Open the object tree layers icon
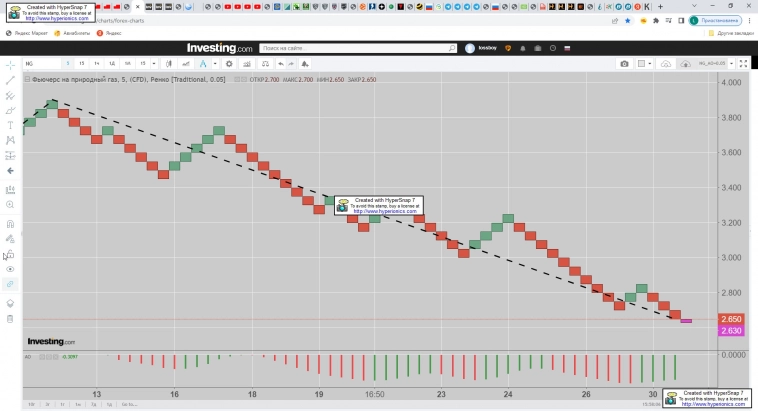 click(10, 304)
